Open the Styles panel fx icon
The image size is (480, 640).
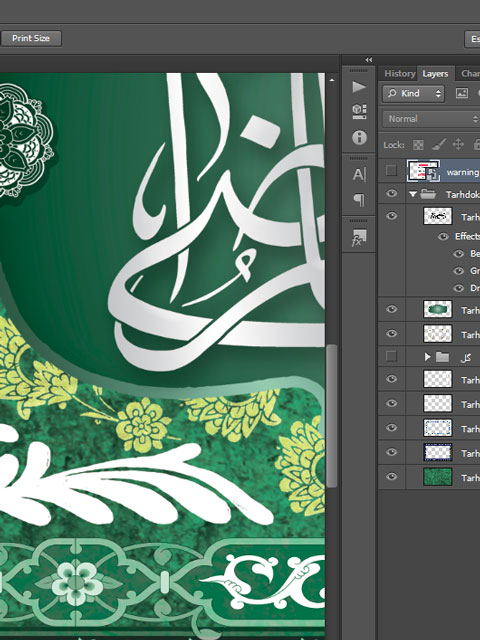tap(359, 238)
